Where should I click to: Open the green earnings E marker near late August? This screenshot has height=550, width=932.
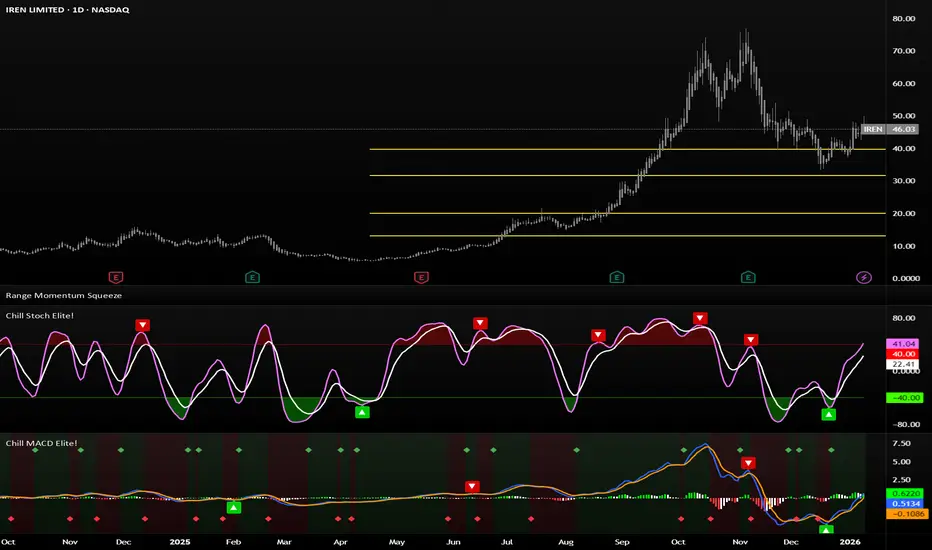pos(617,277)
